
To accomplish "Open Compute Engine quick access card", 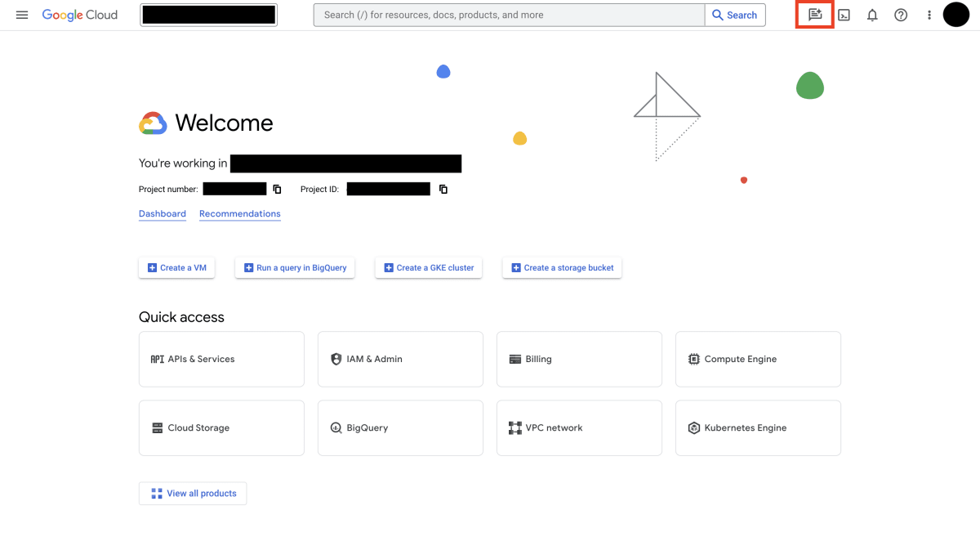I will (758, 359).
